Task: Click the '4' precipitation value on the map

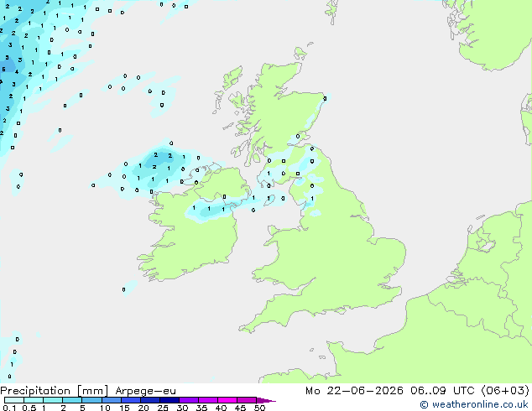Action: (16, 72)
